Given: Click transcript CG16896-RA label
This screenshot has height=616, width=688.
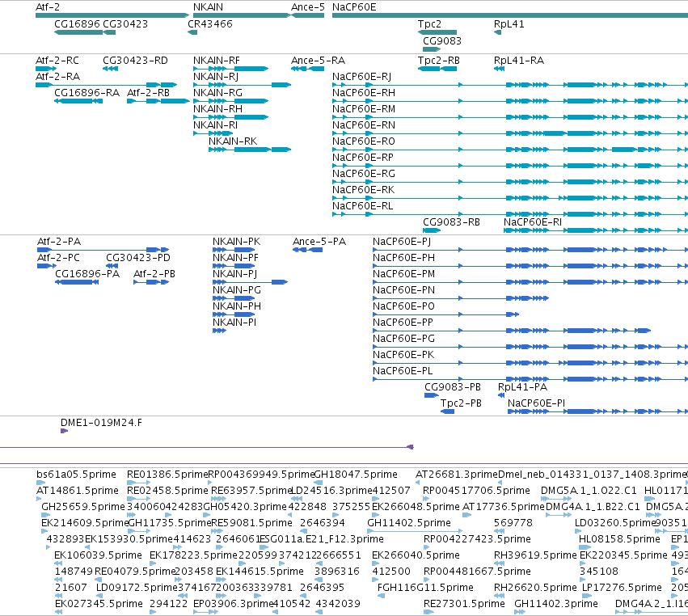Looking at the screenshot, I should pyautogui.click(x=87, y=93).
